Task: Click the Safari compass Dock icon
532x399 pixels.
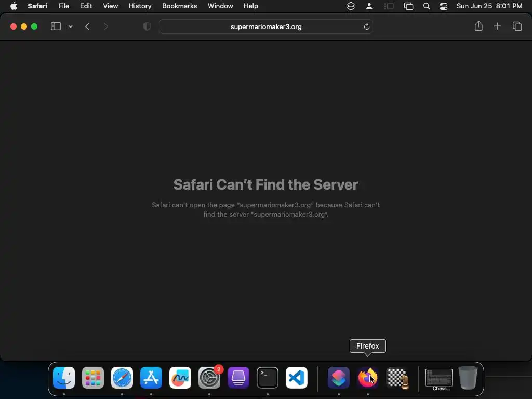Action: (122, 378)
